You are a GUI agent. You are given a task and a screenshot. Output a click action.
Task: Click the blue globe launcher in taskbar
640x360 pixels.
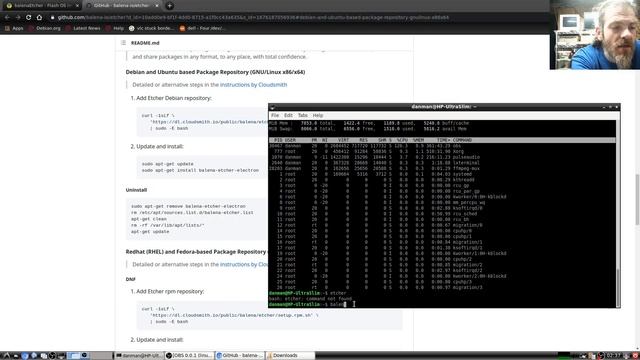click(24, 356)
